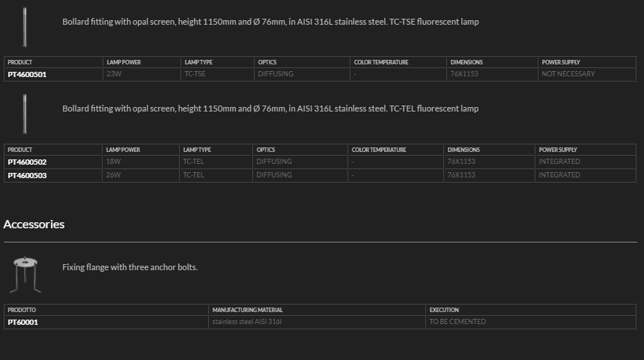
Task: Click the TC-TEL fluorescent lamp bollard description
Action: (x=270, y=109)
